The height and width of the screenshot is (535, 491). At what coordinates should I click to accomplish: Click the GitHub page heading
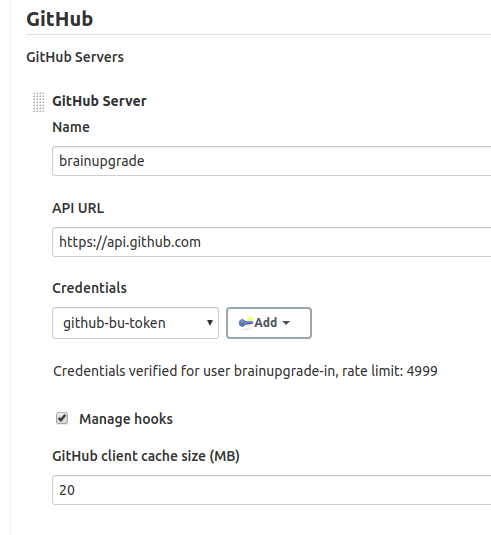[x=59, y=18]
